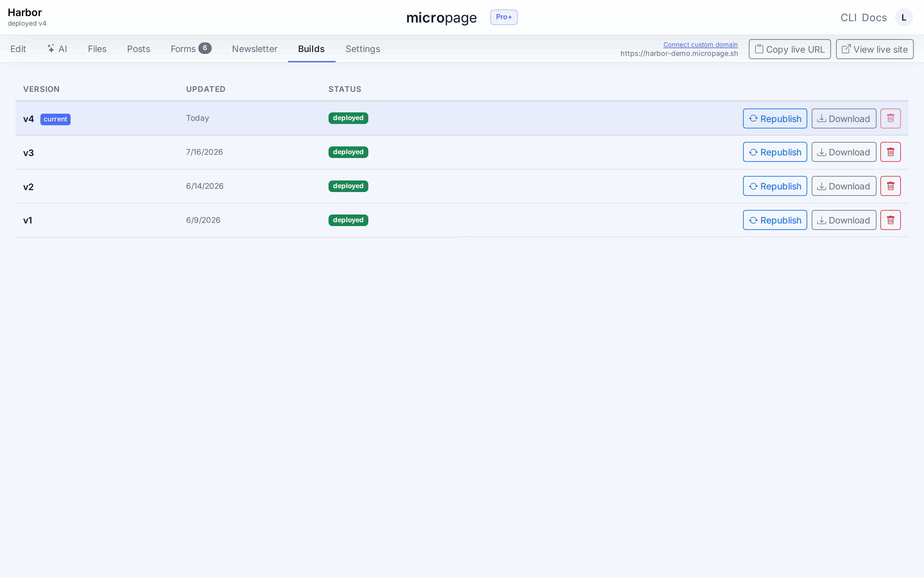This screenshot has height=578, width=924.
Task: Switch to the Edit tab
Action: coord(18,49)
